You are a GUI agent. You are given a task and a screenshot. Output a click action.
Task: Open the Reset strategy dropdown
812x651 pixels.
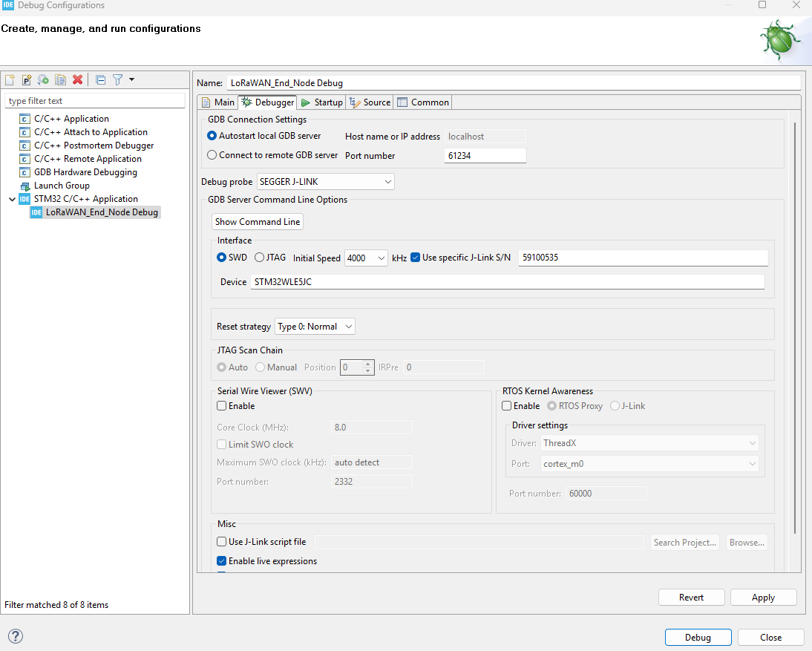(x=347, y=326)
